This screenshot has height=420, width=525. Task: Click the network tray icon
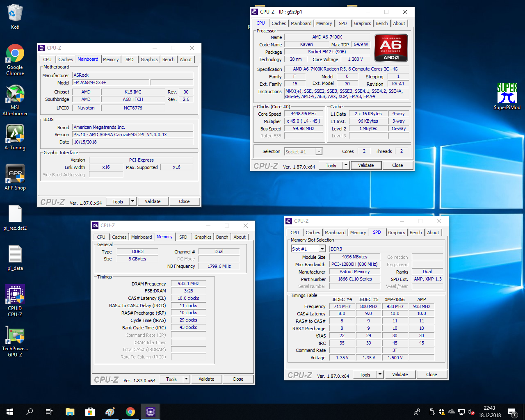click(461, 412)
